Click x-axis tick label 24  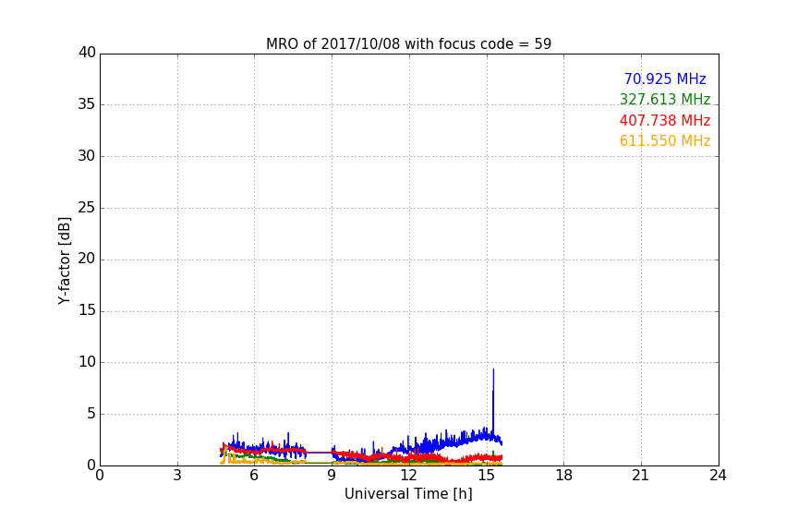(x=718, y=476)
